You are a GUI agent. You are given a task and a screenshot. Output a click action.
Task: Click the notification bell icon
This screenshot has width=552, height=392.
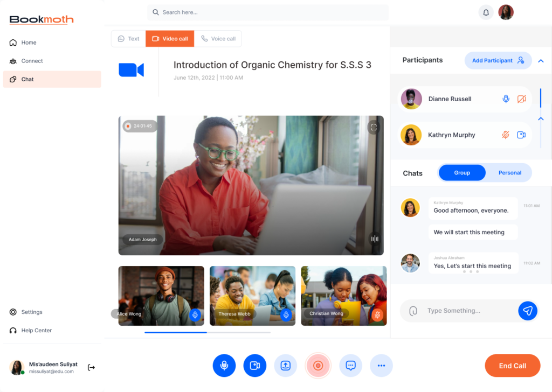point(486,12)
